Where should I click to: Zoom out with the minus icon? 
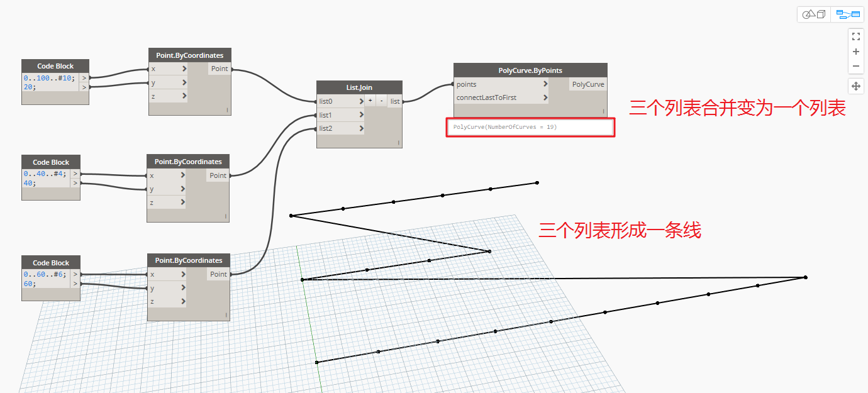[855, 66]
